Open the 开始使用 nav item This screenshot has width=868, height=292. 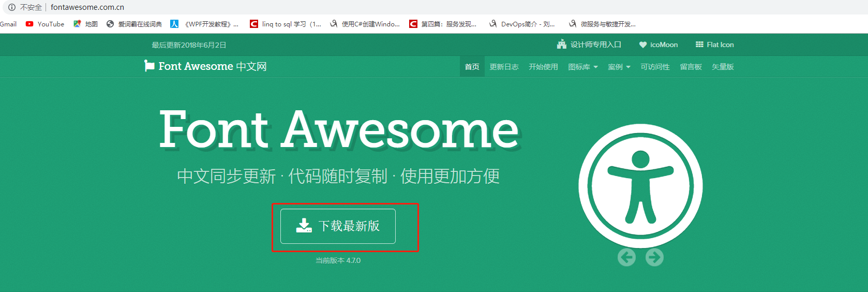click(543, 67)
